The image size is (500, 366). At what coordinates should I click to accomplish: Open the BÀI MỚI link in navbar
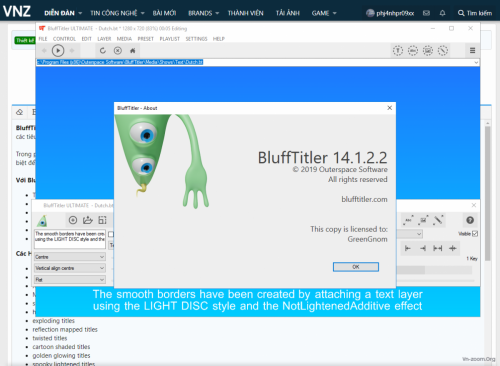click(164, 13)
